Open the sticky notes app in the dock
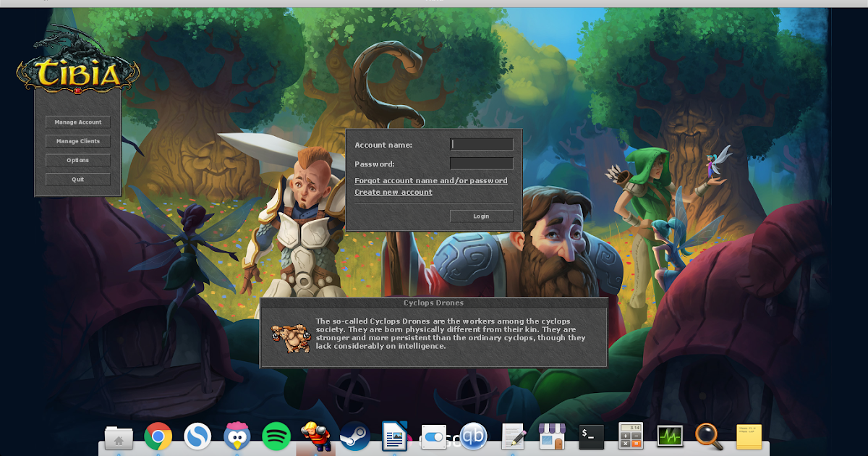Viewport: 868px width, 456px height. tap(749, 436)
